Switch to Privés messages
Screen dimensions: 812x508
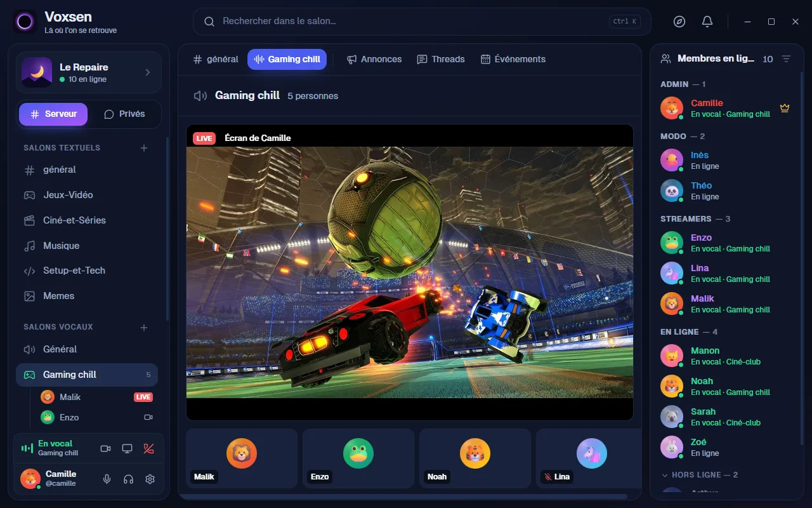(124, 114)
